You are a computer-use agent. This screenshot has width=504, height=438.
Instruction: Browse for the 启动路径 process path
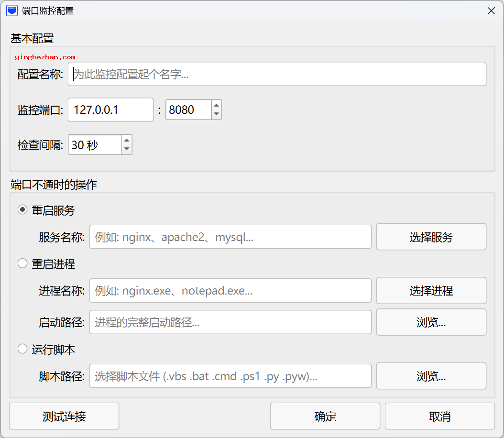[x=431, y=322]
